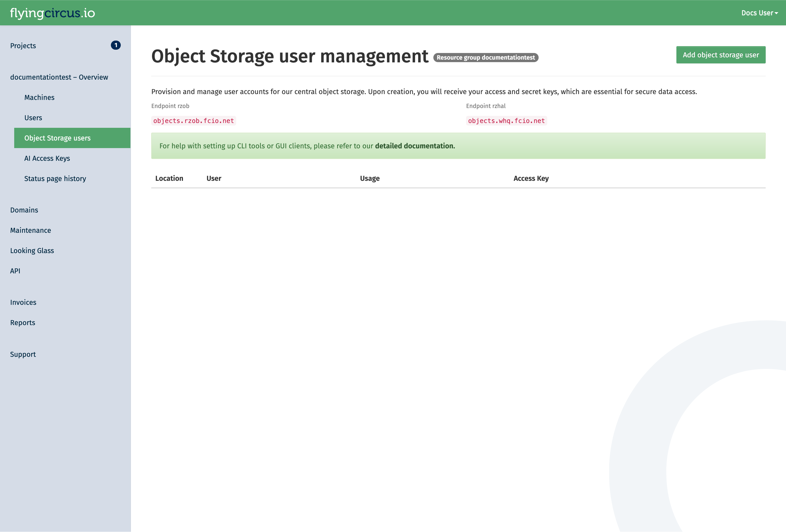Open AI Access Keys page
Image resolution: width=786 pixels, height=532 pixels.
pos(47,158)
